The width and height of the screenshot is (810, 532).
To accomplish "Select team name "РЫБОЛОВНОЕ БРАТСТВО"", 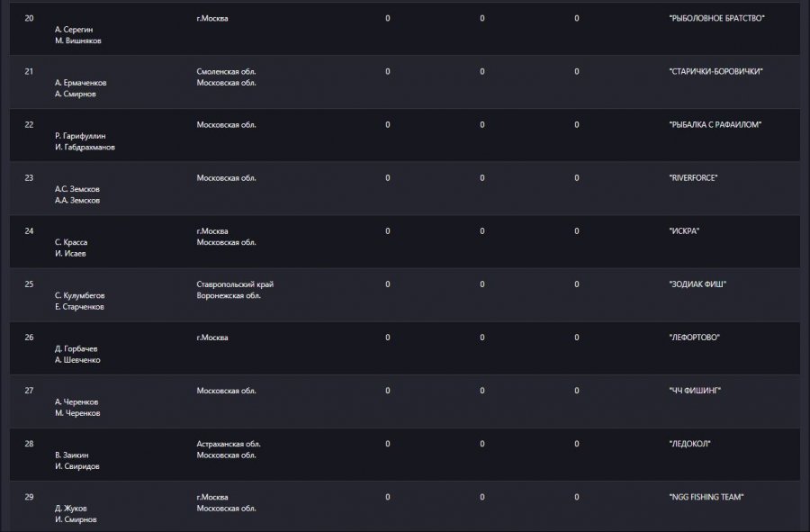I will [x=716, y=18].
